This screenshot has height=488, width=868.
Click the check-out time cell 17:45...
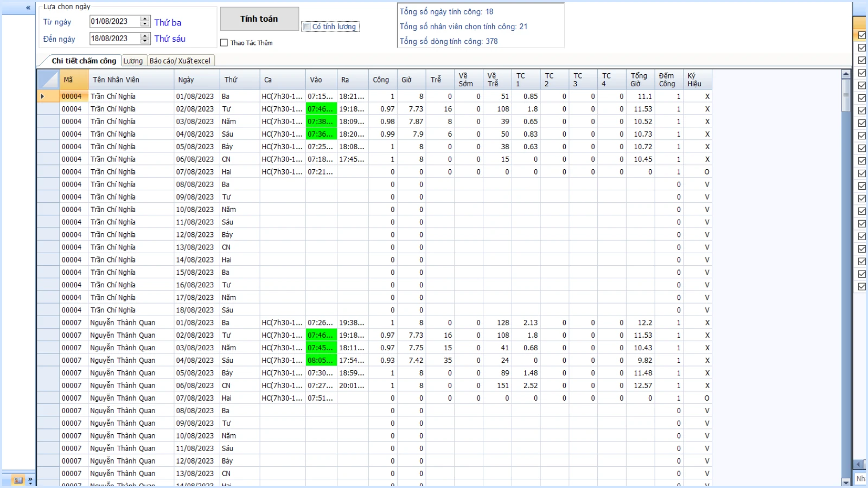[353, 159]
